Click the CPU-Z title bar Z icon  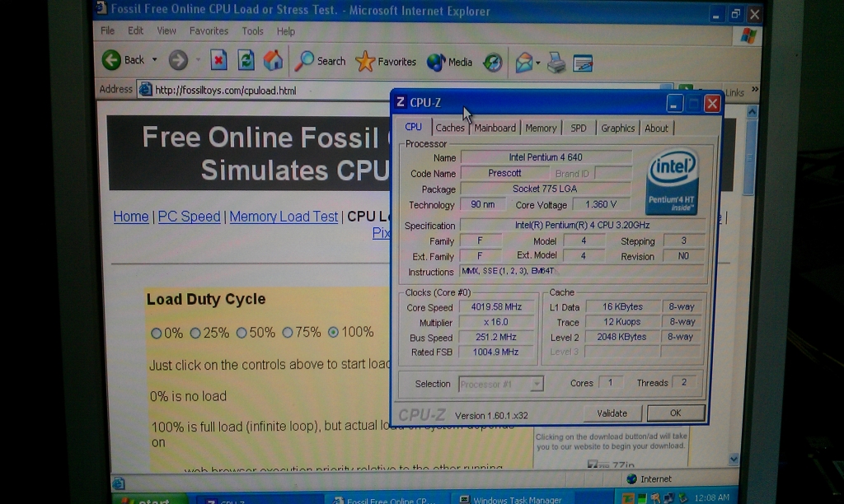[x=401, y=102]
